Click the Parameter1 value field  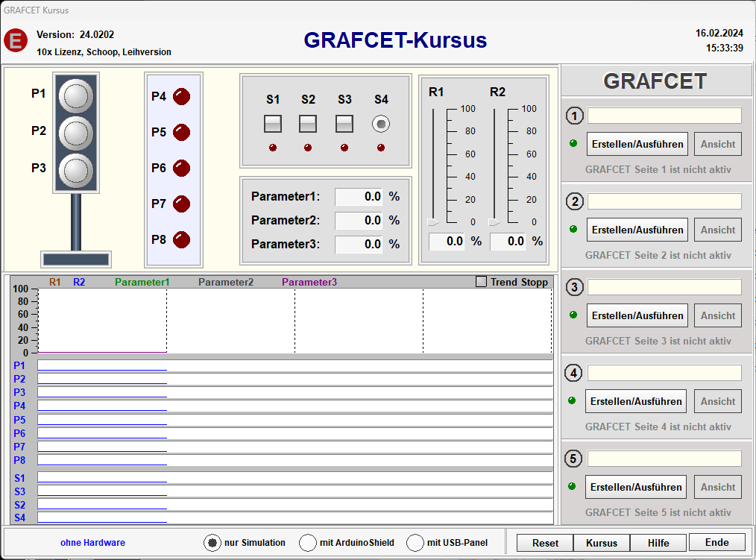(x=359, y=196)
